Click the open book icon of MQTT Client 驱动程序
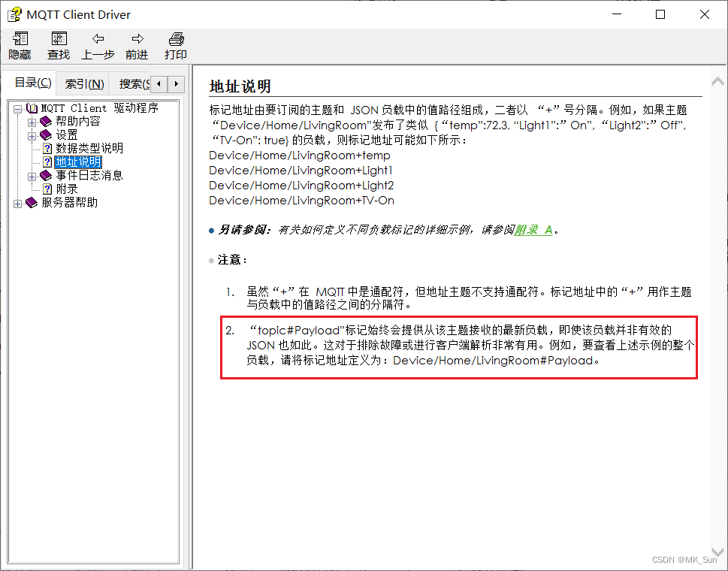 [x=32, y=108]
